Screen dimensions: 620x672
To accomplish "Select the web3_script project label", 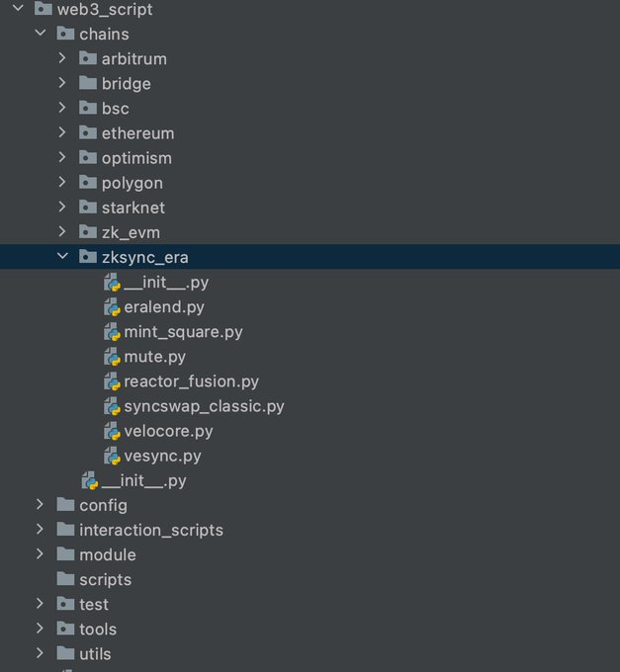I will point(105,10).
